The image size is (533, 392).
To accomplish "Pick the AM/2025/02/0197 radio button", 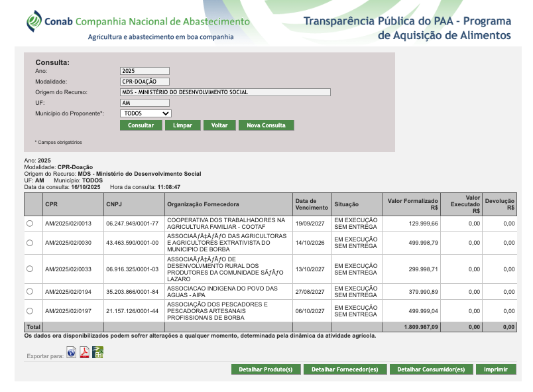I will click(x=29, y=310).
